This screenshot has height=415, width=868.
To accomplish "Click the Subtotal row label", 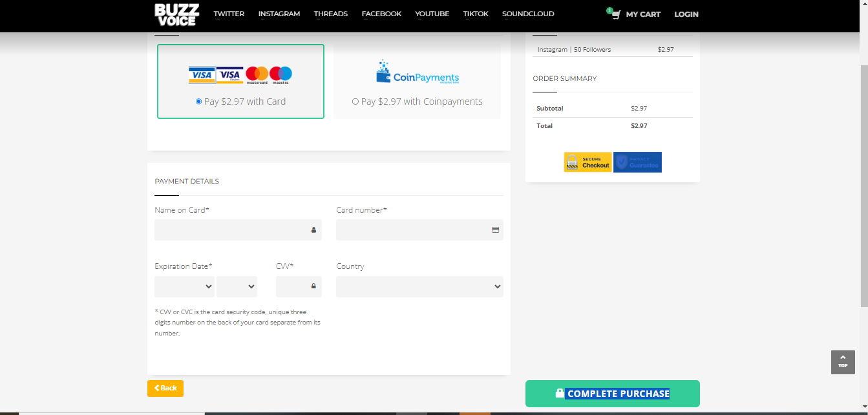I will click(550, 109).
